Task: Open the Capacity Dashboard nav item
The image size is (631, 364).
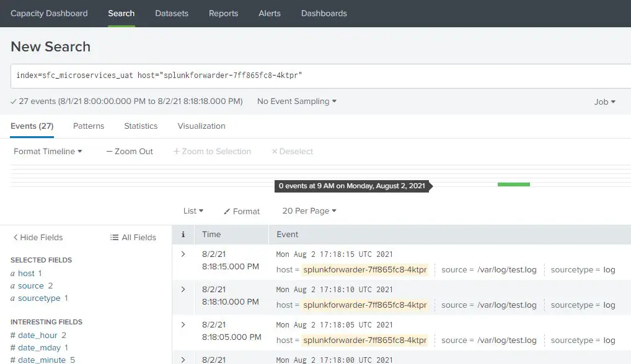Action: pyautogui.click(x=49, y=13)
